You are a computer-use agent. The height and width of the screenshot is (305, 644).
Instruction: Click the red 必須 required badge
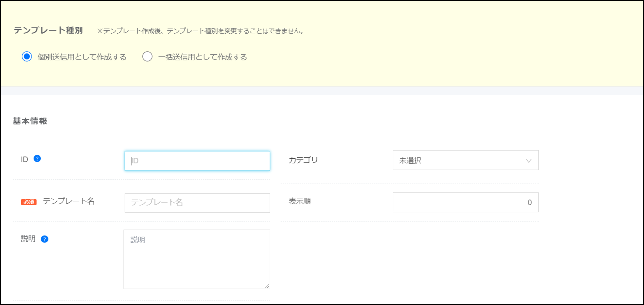point(29,202)
